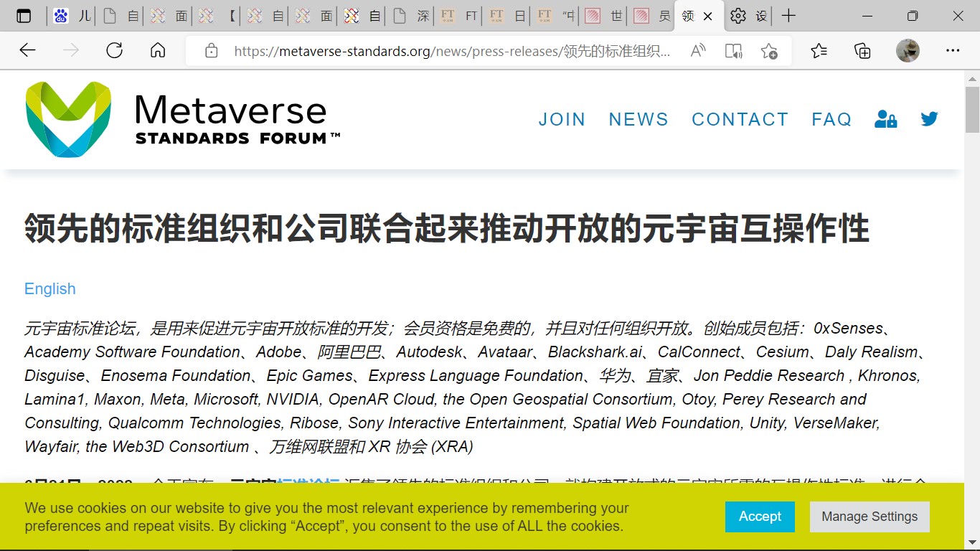
Task: Switch to the English version link
Action: [50, 288]
